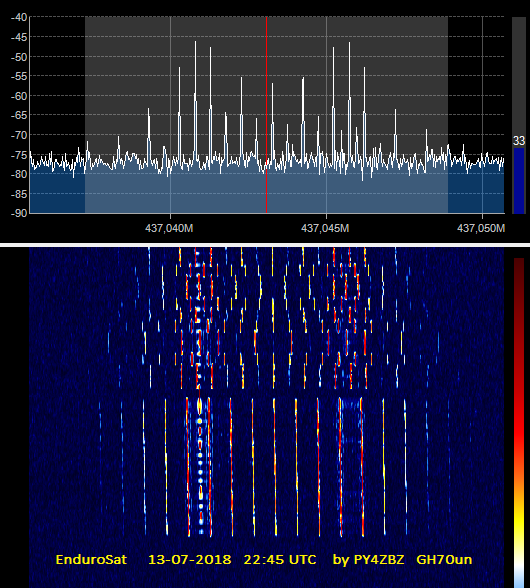Click the waterfall color gradient bar
Image resolution: width=532 pixels, height=588 pixels.
click(519, 422)
